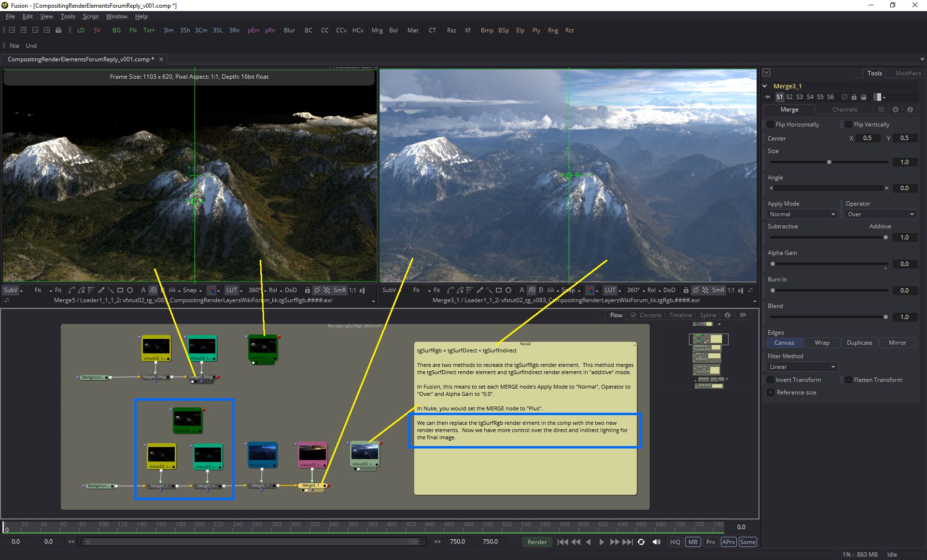Screen dimensions: 927x560
Task: Click the Render button
Action: point(537,542)
